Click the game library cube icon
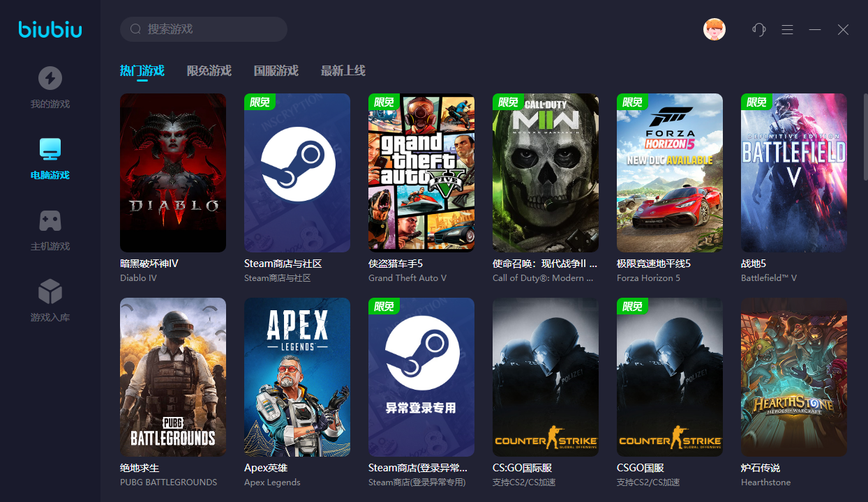Screen dimensions: 868x502 pyautogui.click(x=50, y=291)
